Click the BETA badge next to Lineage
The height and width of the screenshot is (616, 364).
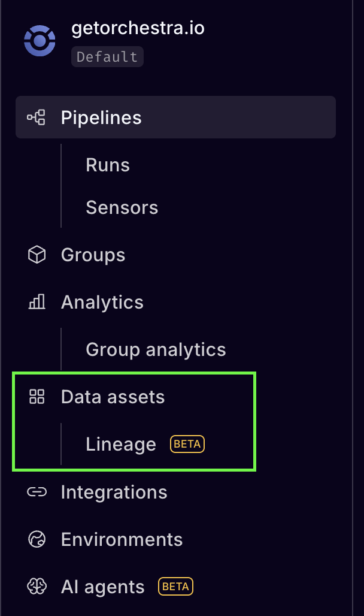186,444
